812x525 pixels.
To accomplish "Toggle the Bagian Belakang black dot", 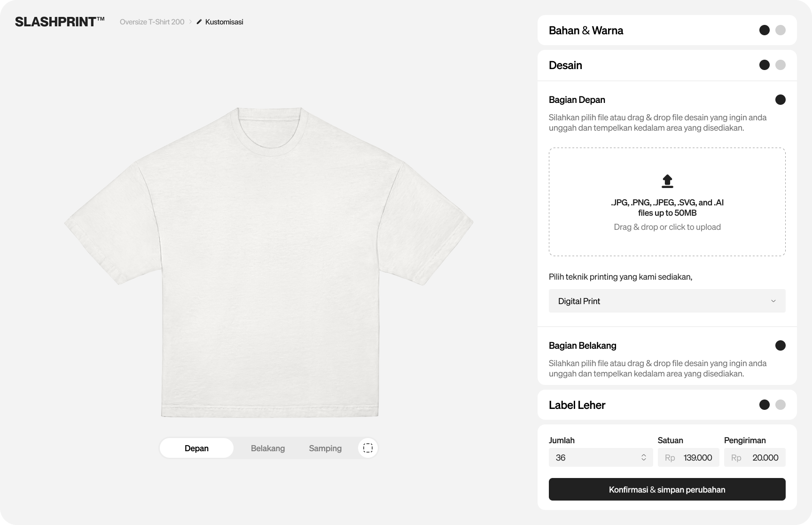I will 781,345.
